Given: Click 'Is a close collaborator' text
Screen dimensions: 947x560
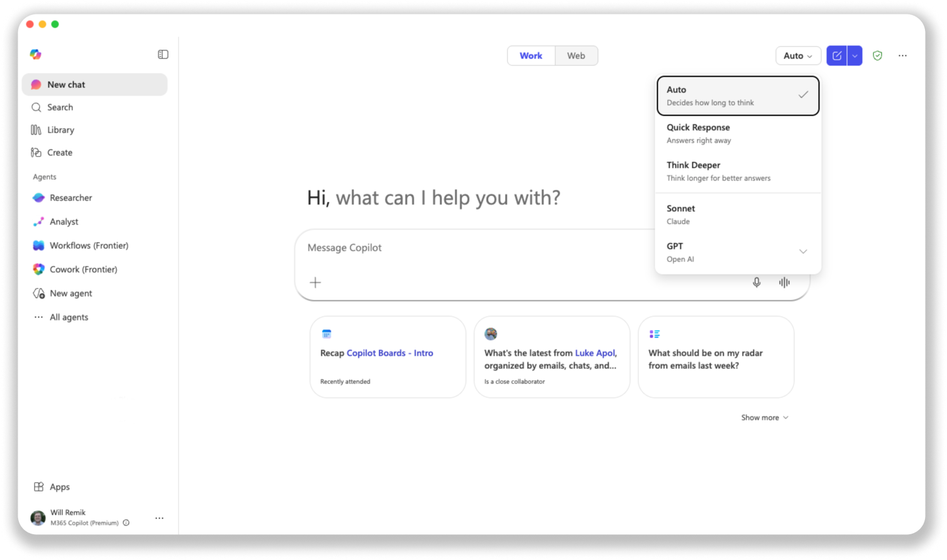Looking at the screenshot, I should point(514,382).
